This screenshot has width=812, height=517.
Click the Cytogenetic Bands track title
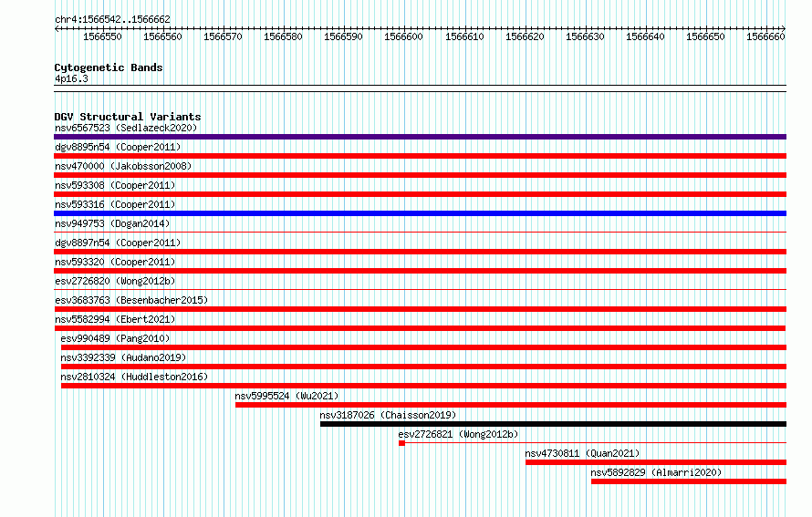click(109, 67)
